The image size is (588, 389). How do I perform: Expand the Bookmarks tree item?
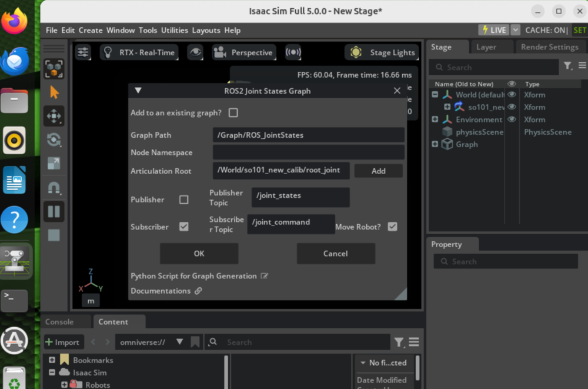tap(52, 360)
